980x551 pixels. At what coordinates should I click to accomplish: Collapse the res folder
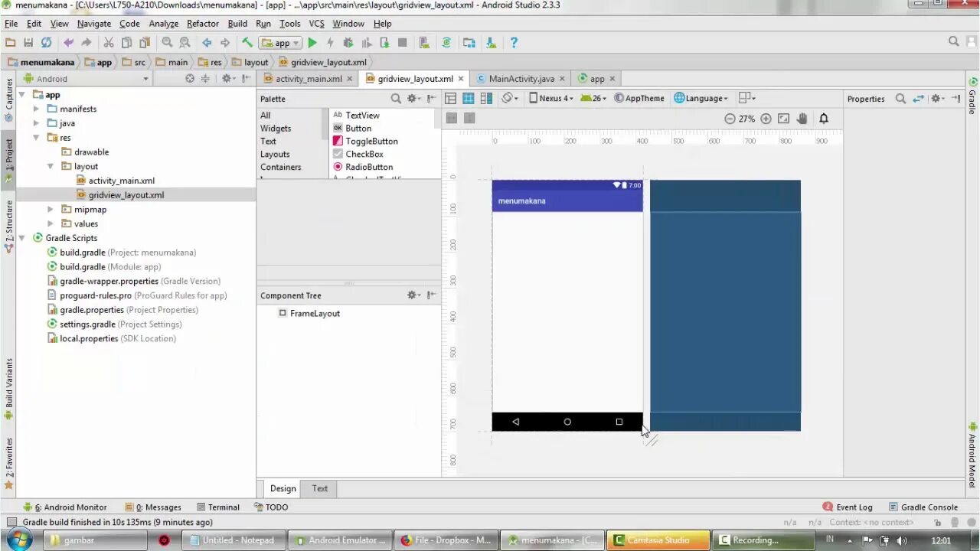(x=36, y=138)
